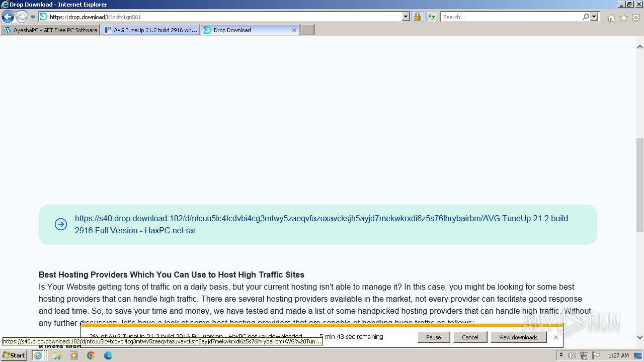Open the media player taskbar icon
The height and width of the screenshot is (362, 644).
tap(74, 355)
